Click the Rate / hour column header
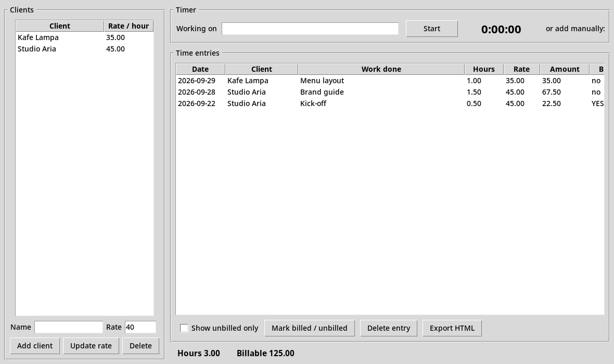This screenshot has height=364, width=614. click(x=129, y=26)
